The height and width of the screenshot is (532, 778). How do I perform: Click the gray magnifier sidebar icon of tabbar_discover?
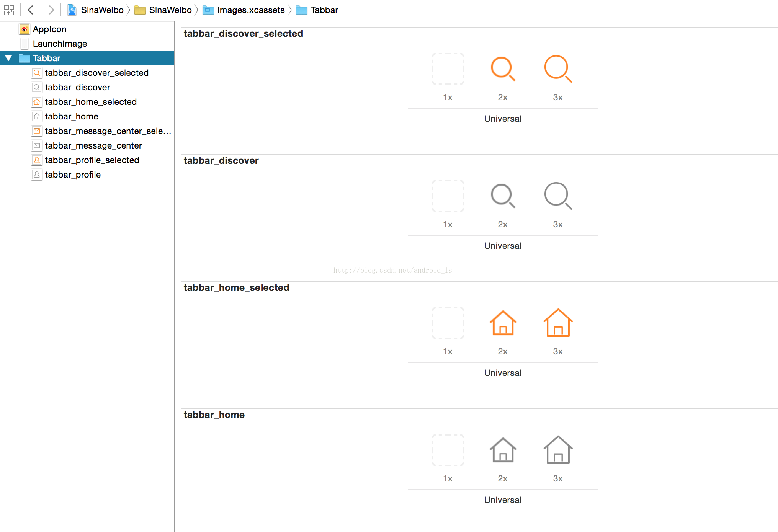tap(37, 87)
